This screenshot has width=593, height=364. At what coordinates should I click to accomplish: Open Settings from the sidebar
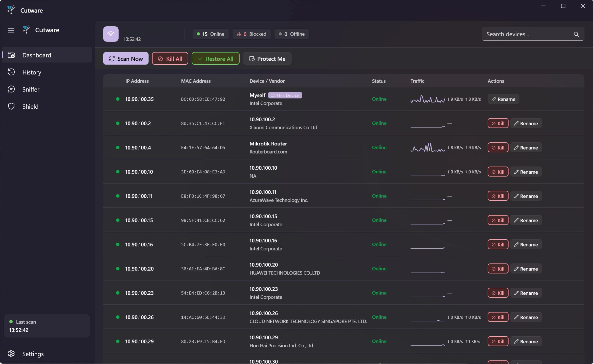(47, 354)
